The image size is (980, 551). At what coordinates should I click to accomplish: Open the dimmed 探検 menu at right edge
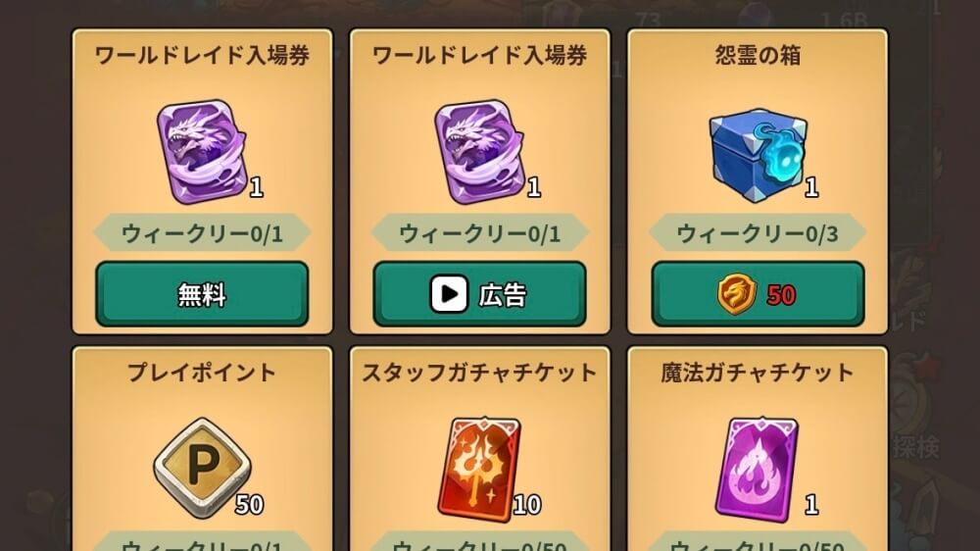916,446
